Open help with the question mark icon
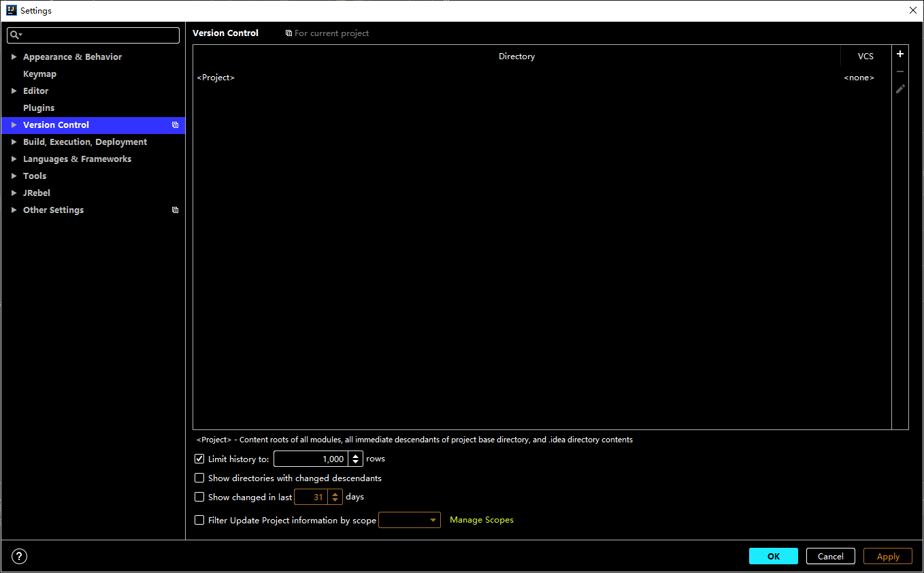The image size is (924, 573). click(20, 557)
